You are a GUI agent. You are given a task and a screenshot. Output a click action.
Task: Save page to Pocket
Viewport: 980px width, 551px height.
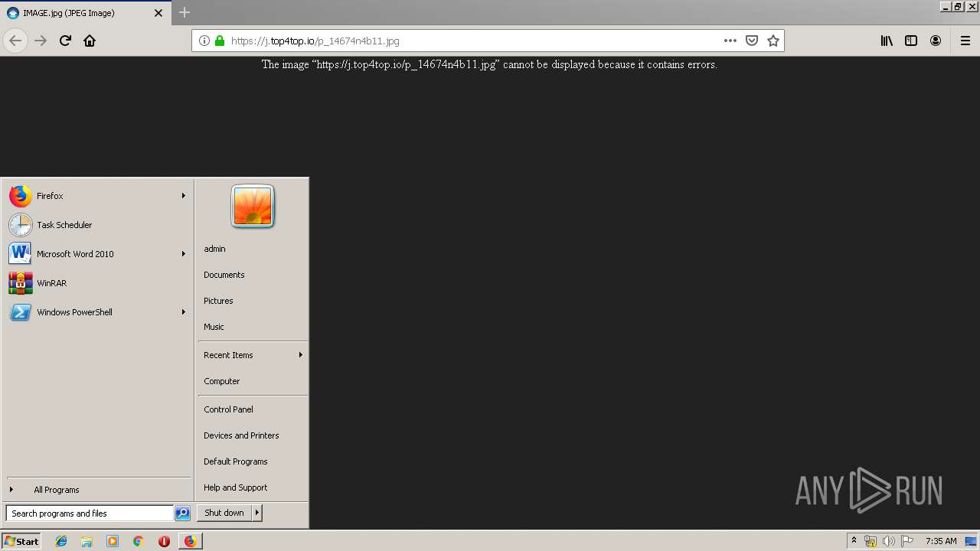tap(752, 41)
